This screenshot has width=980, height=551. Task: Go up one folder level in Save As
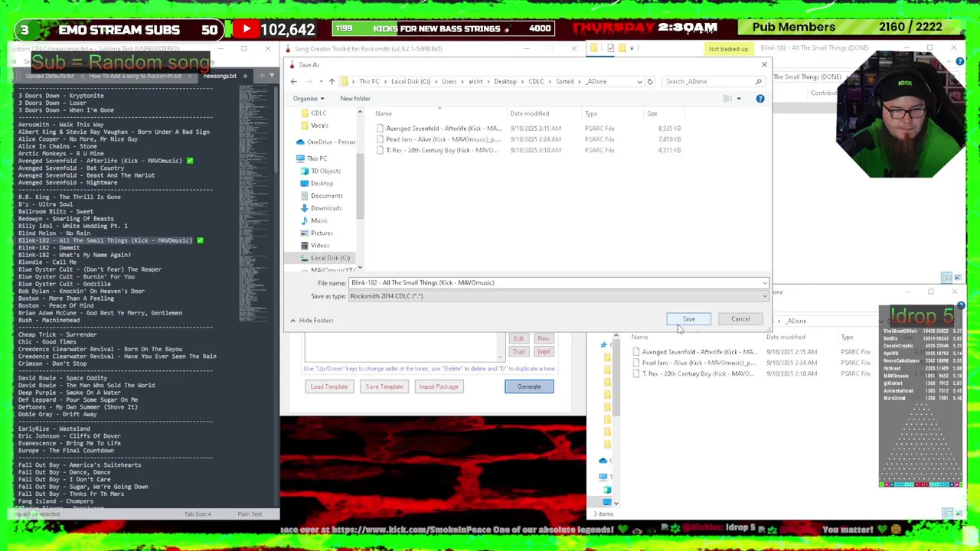click(332, 81)
